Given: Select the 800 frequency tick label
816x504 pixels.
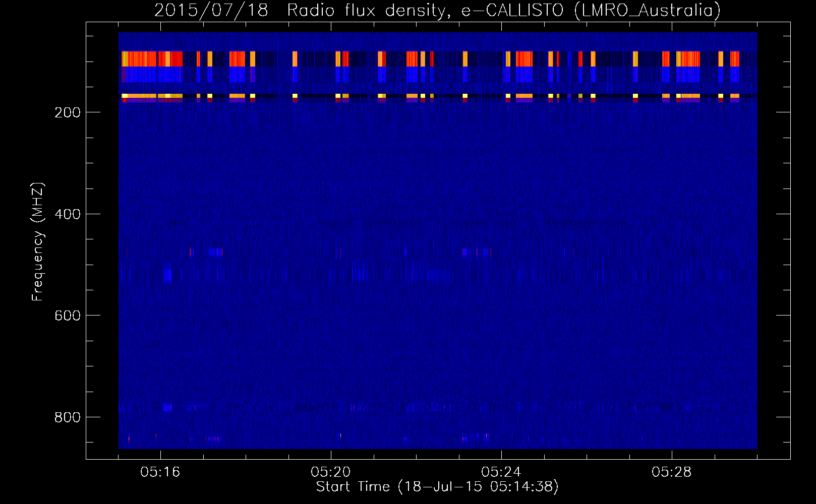Looking at the screenshot, I should [x=68, y=417].
